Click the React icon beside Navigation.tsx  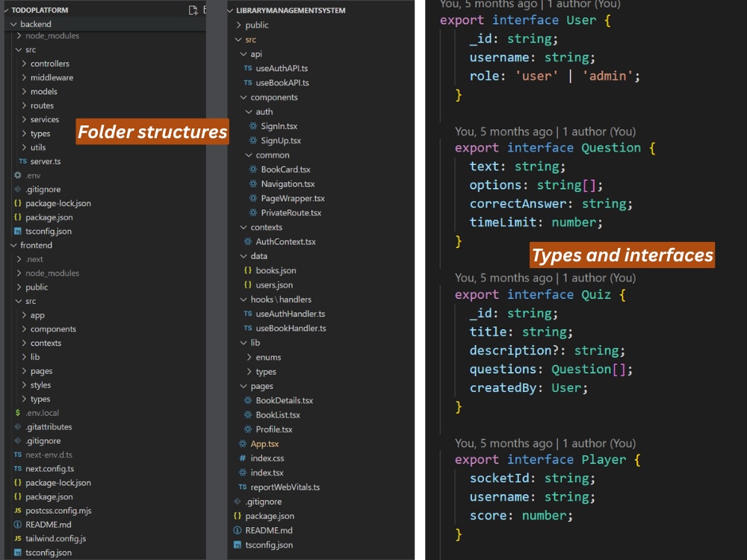coord(253,184)
